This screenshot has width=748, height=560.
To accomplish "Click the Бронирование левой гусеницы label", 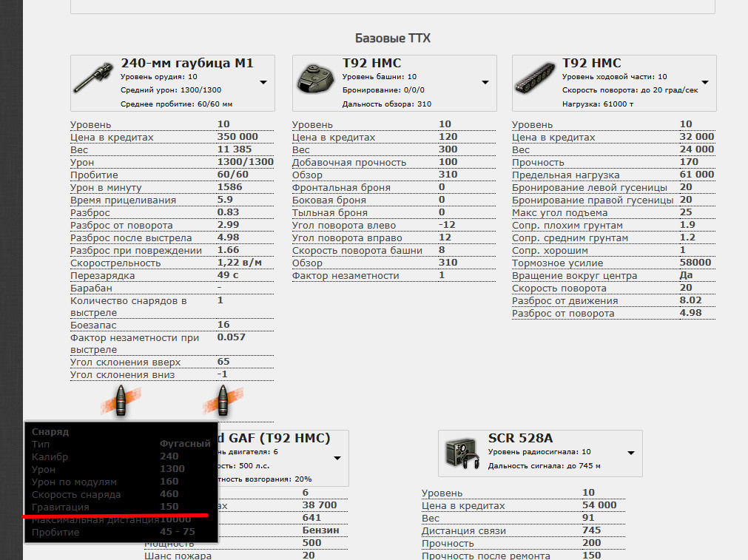I will click(590, 188).
